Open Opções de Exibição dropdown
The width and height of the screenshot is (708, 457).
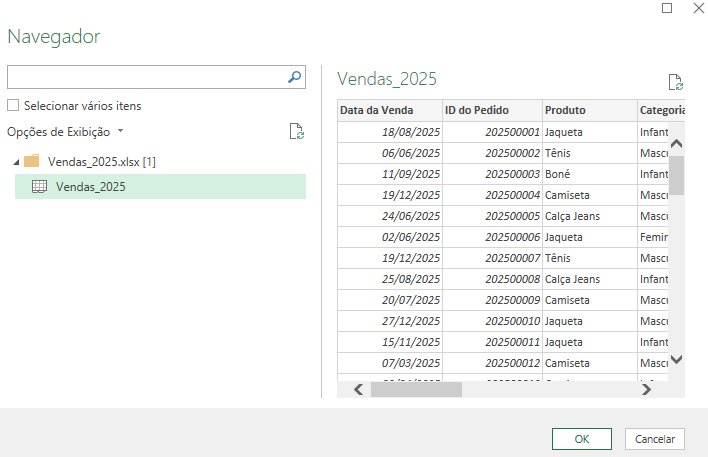click(65, 132)
